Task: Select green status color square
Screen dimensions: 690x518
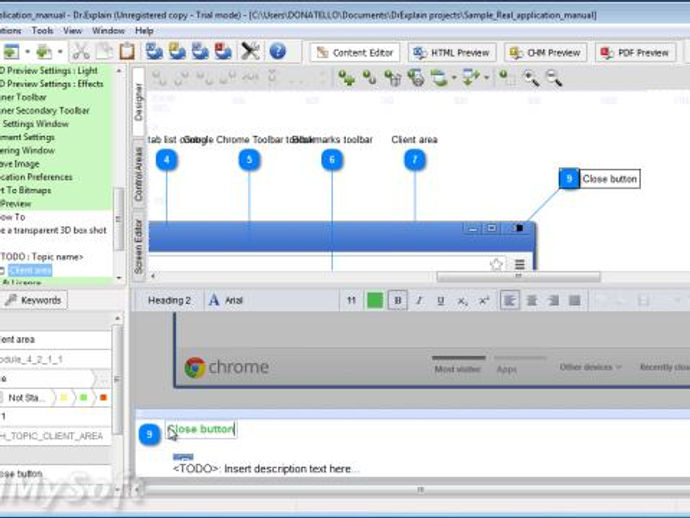Action: coord(84,398)
